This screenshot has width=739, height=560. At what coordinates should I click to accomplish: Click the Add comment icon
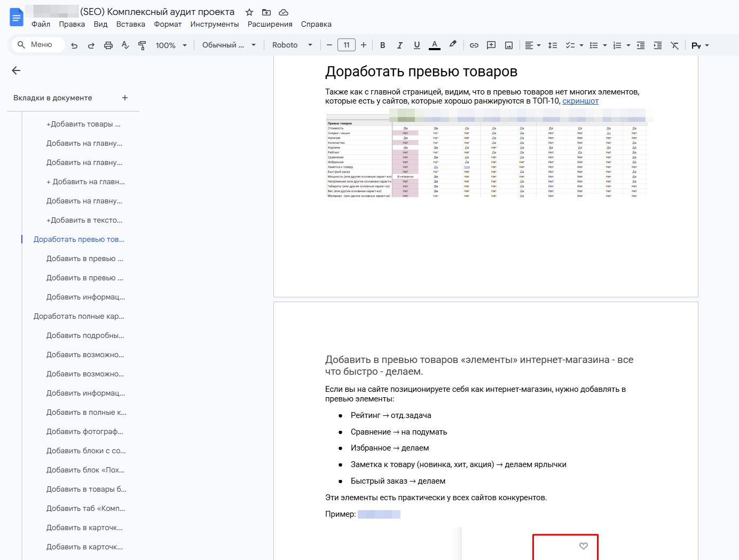491,45
